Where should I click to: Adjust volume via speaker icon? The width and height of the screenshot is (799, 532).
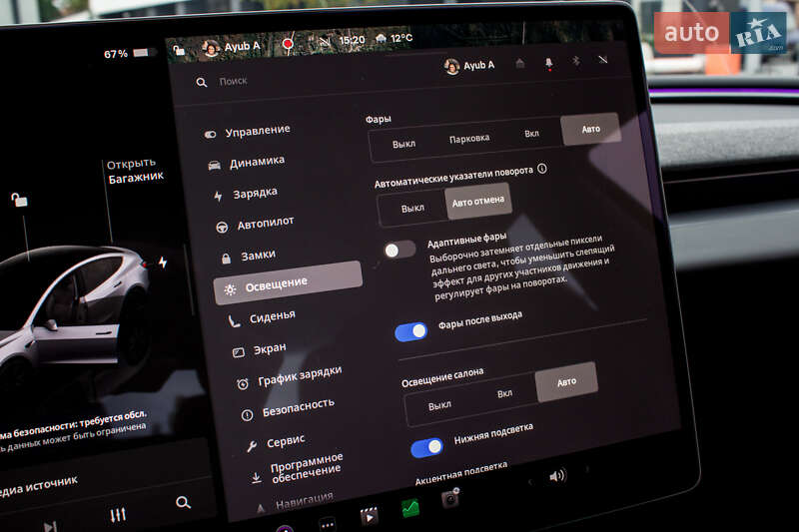click(x=557, y=476)
